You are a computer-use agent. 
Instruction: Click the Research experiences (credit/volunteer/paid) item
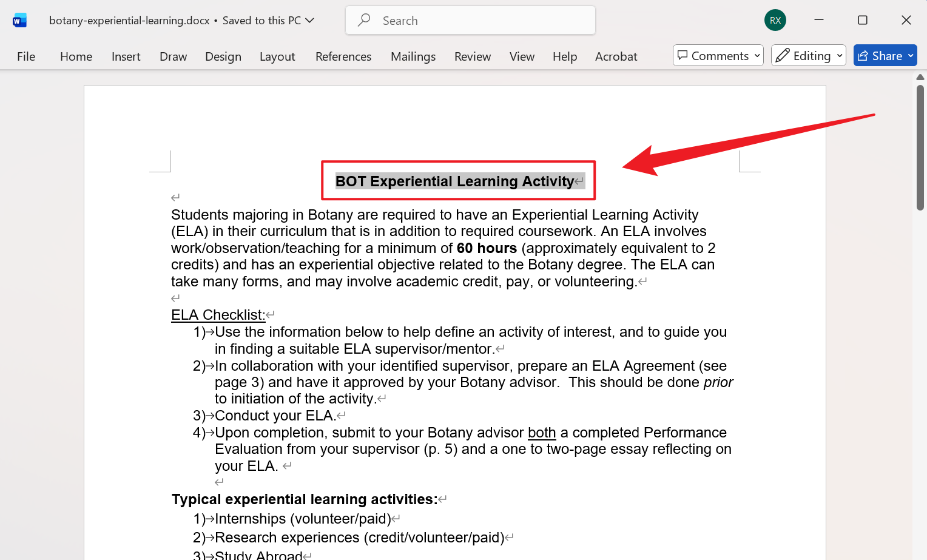point(360,538)
